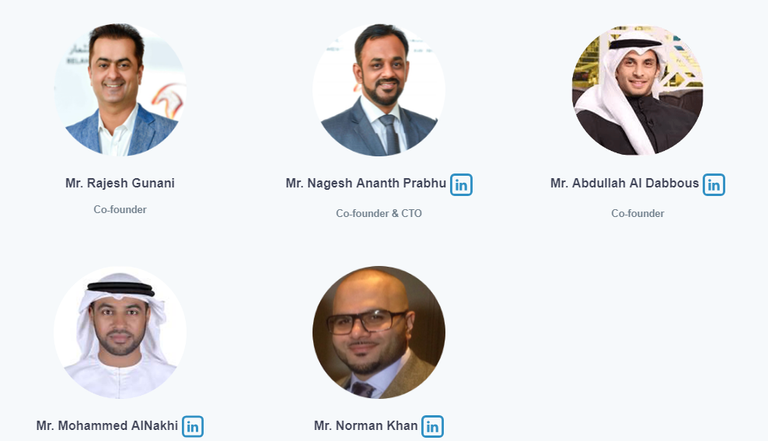Click Rajesh Gunani's profile photo
The image size is (768, 441).
point(120,90)
